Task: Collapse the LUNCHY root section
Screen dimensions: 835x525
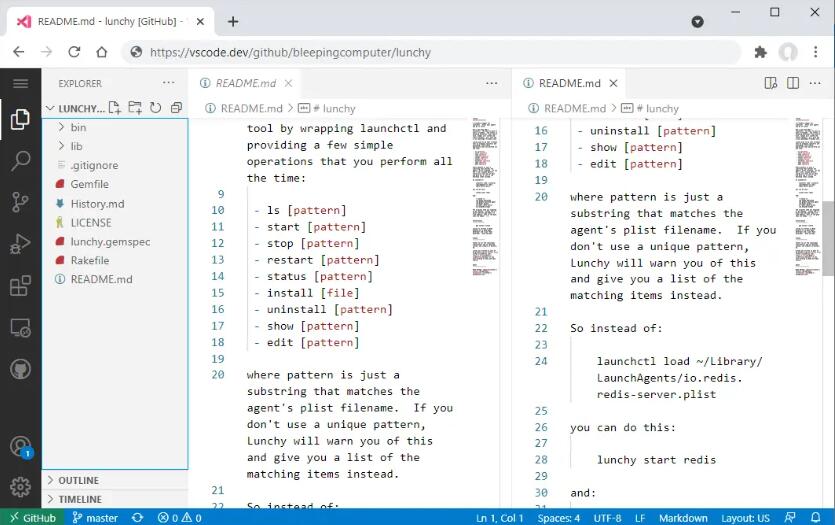Action: [x=77, y=109]
